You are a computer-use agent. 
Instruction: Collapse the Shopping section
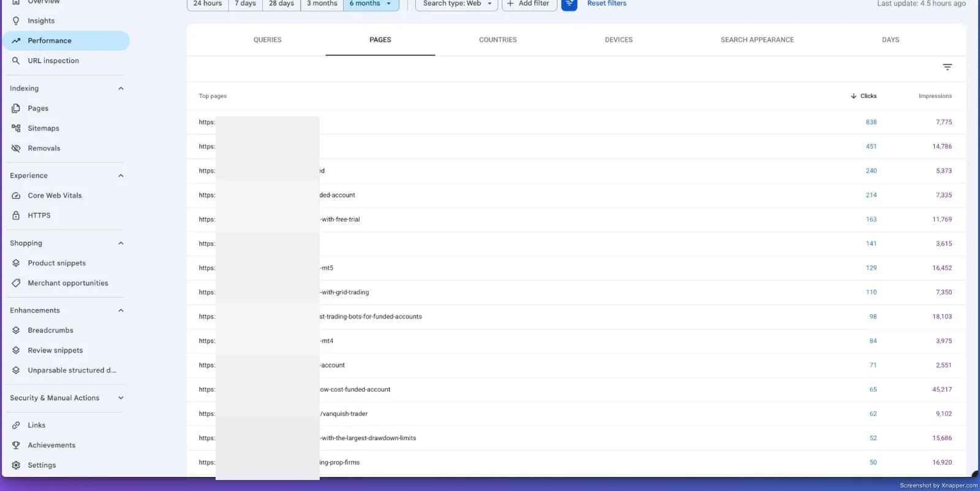pos(121,243)
